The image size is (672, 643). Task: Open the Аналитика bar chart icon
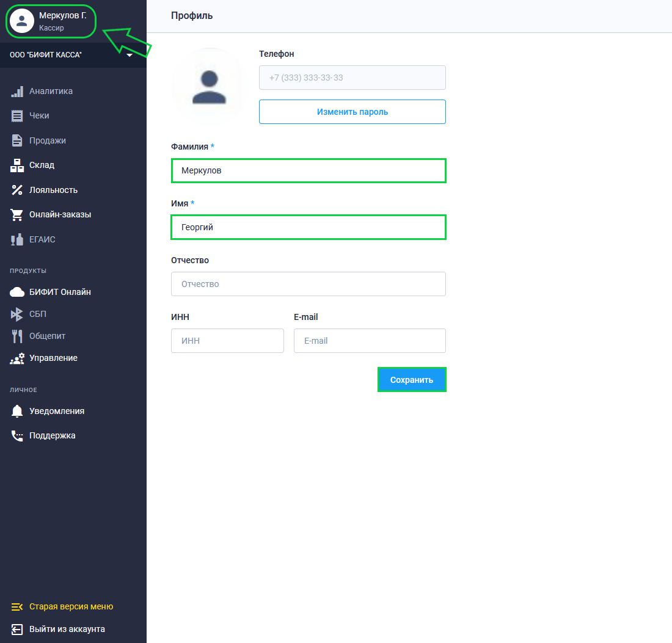[x=17, y=91]
